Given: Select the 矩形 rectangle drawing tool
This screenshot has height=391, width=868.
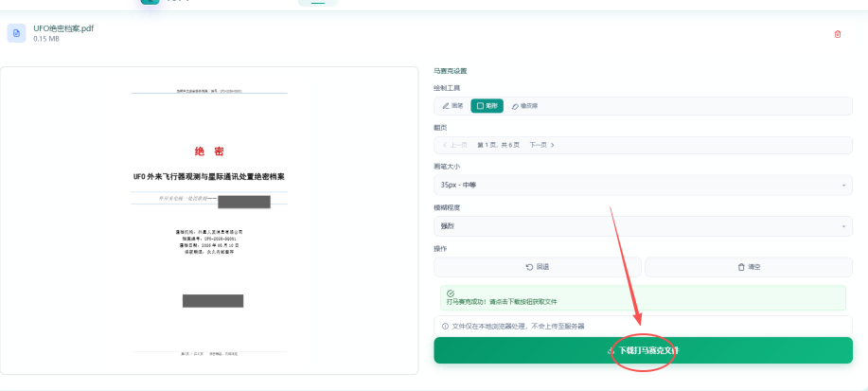Looking at the screenshot, I should 487,106.
